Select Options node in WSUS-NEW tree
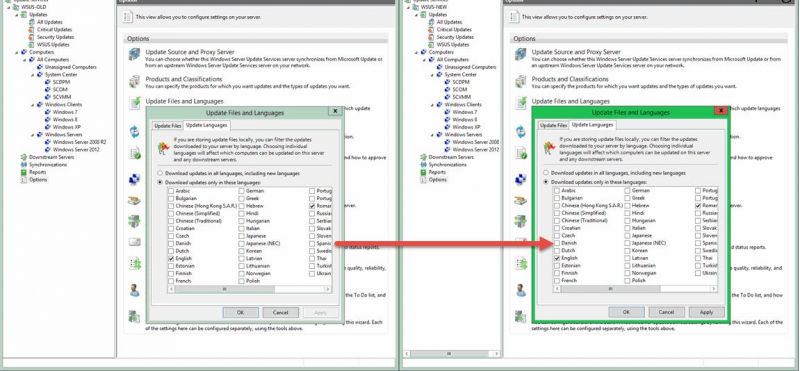Screen dimensions: 800x371 [438, 180]
